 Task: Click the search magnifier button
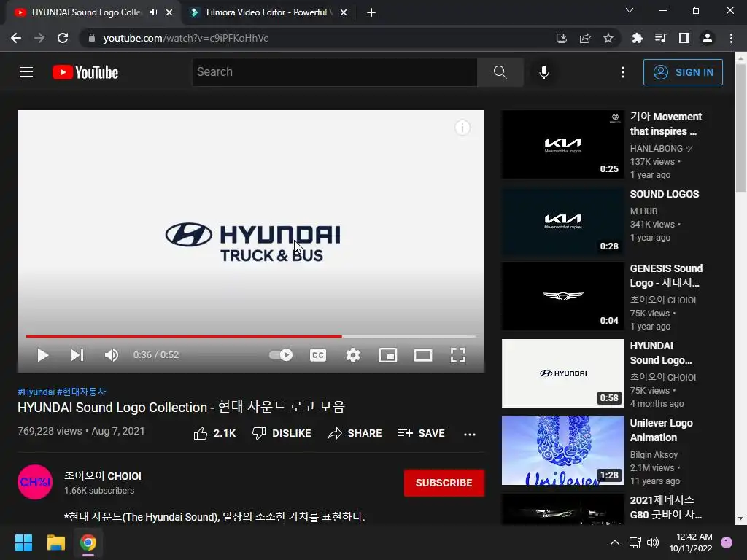click(500, 72)
